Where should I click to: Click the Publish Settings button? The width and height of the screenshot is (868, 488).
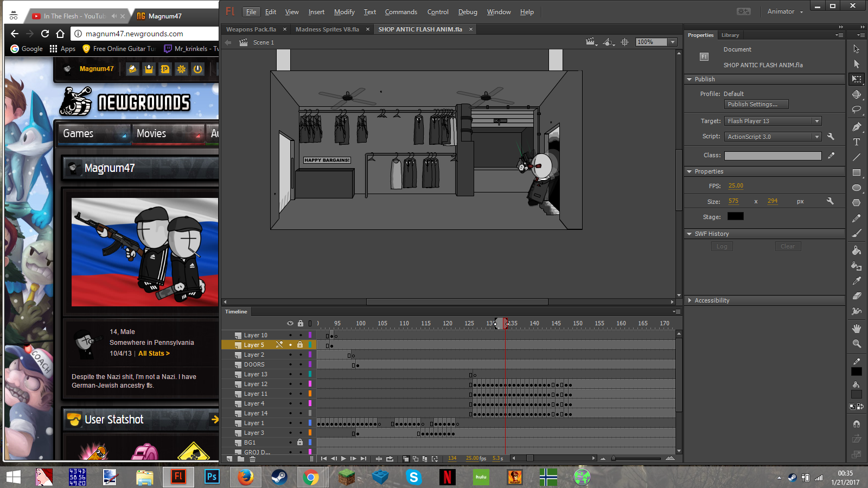coord(756,104)
